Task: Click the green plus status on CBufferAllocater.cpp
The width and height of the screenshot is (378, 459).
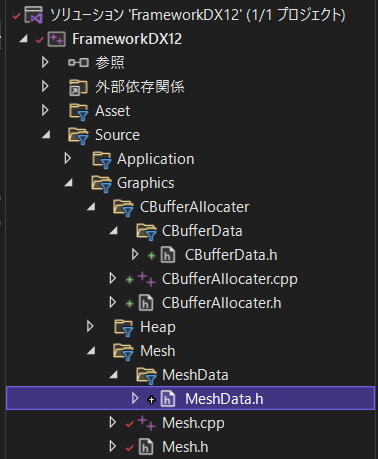Action: 129,279
